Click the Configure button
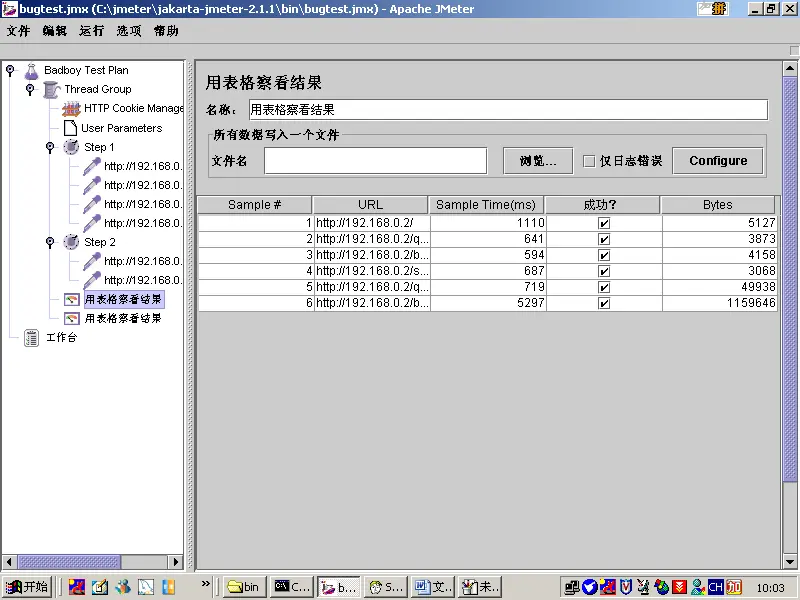The height and width of the screenshot is (600, 800). pyautogui.click(x=718, y=161)
